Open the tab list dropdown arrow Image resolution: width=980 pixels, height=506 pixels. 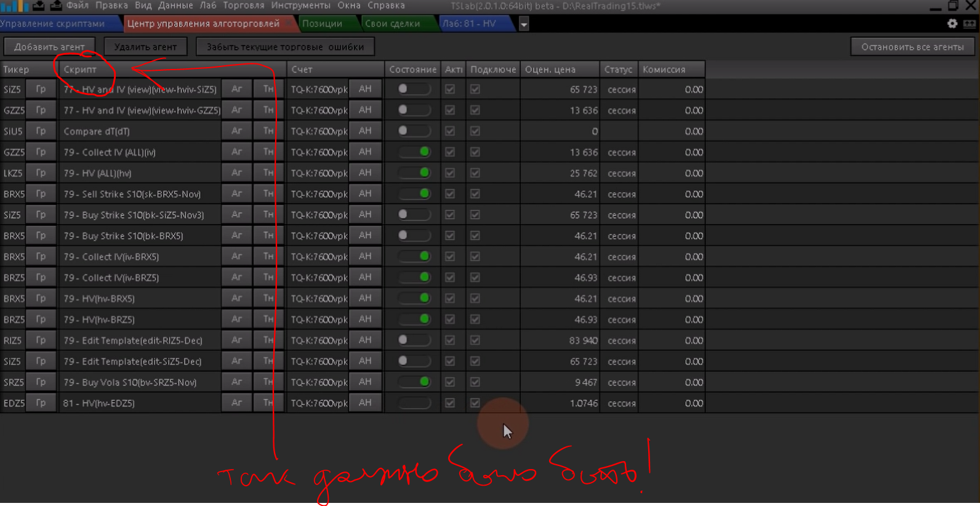tap(524, 24)
